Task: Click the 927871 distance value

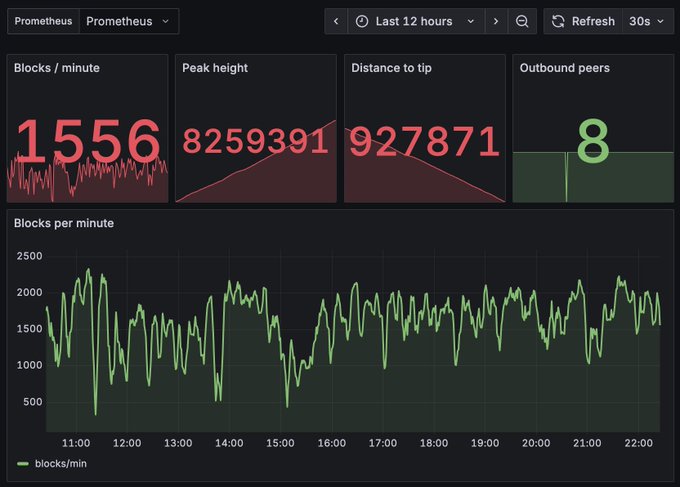Action: (425, 141)
